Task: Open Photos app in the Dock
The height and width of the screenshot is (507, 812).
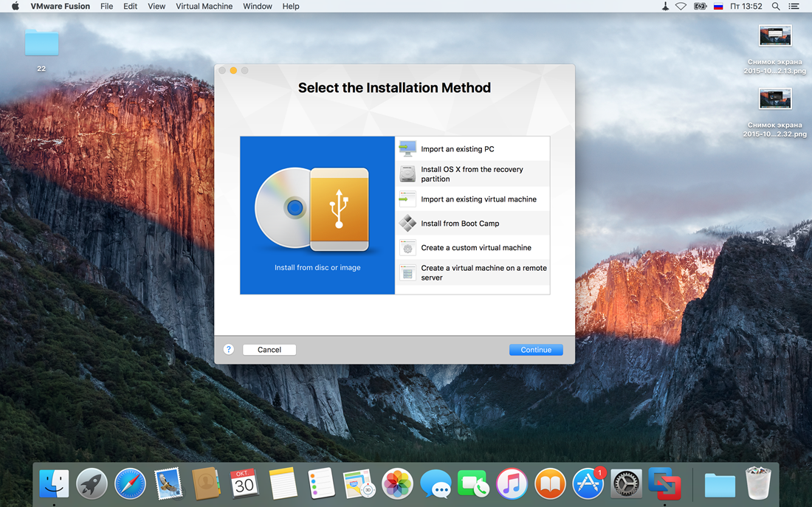Action: (397, 484)
